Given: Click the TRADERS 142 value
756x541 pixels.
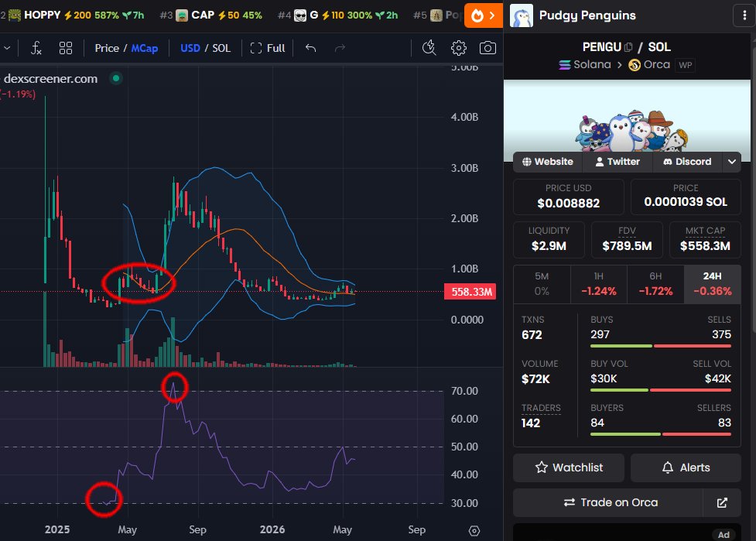Looking at the screenshot, I should tap(531, 423).
